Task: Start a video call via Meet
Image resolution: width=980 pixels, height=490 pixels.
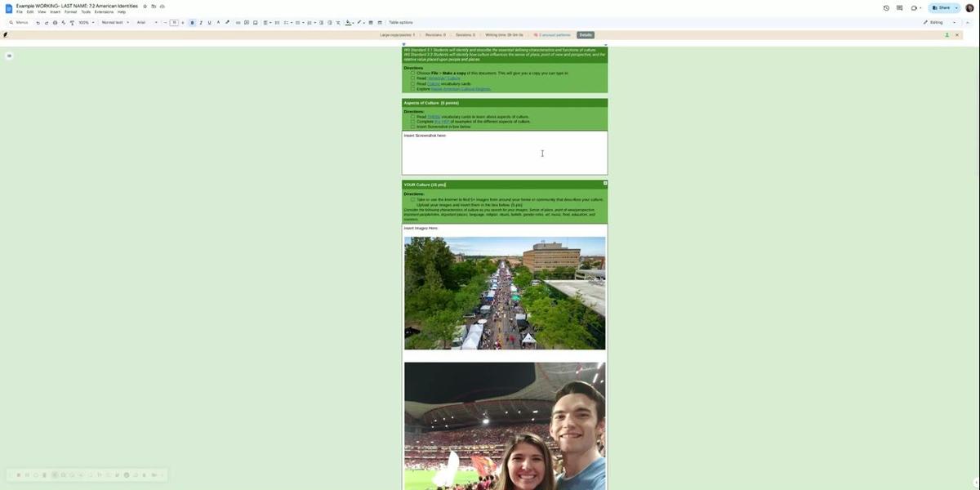Action: click(915, 8)
